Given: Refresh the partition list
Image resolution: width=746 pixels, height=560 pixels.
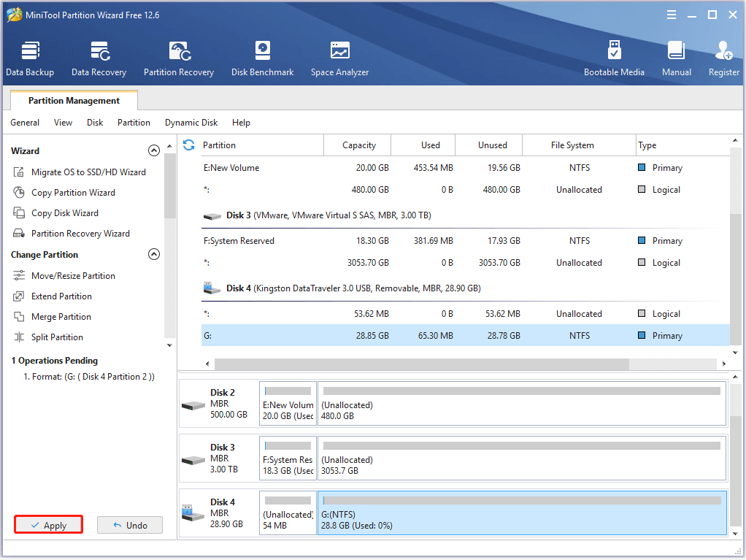Looking at the screenshot, I should click(189, 145).
